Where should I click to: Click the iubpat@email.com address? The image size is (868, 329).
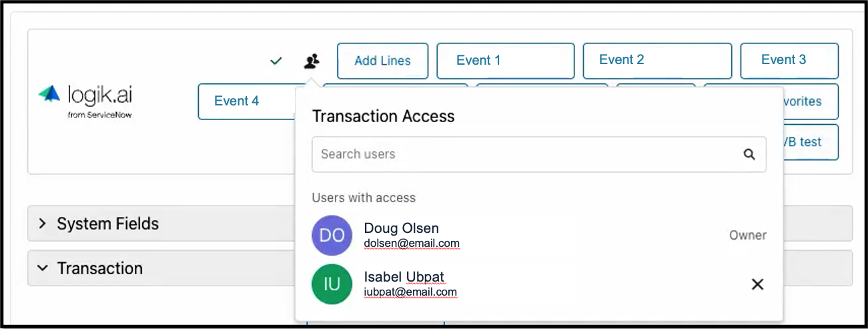coord(410,292)
